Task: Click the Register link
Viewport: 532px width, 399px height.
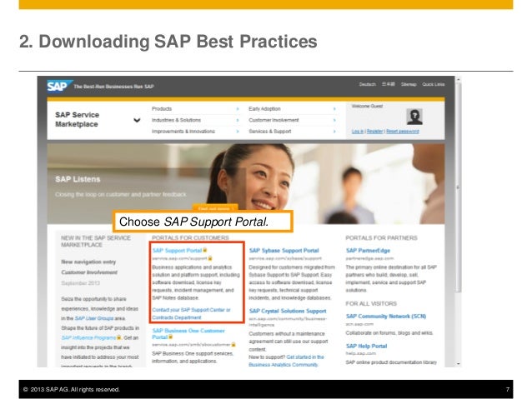Action: point(375,131)
